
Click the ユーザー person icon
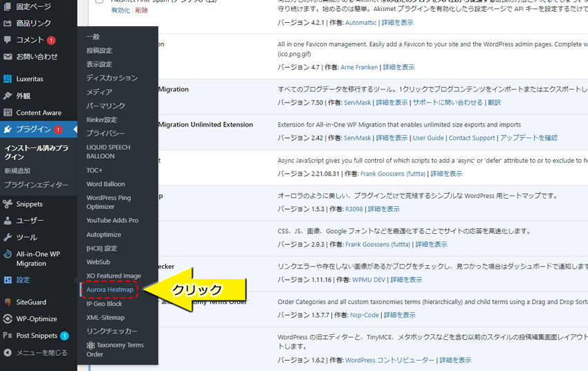coord(8,221)
